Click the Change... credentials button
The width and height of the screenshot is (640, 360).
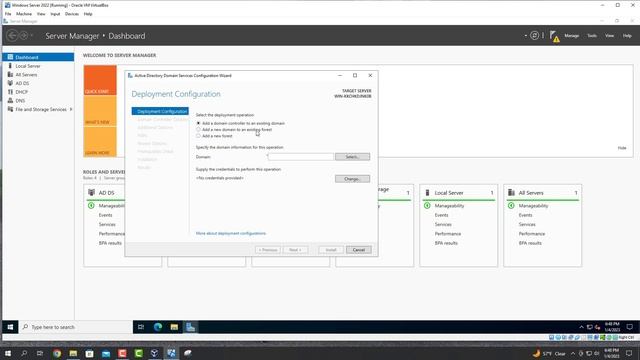point(353,179)
